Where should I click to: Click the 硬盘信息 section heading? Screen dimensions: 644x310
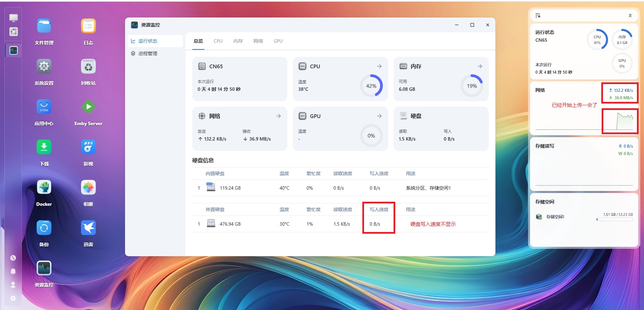[203, 160]
